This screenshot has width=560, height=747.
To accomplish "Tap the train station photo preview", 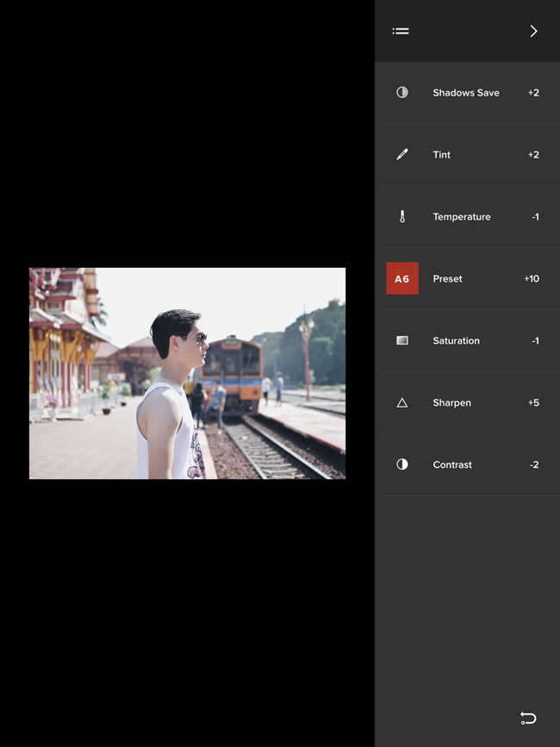I will click(x=187, y=373).
